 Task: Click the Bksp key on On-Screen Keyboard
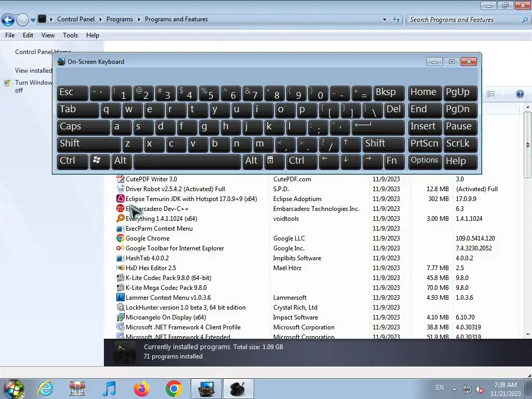pos(389,92)
